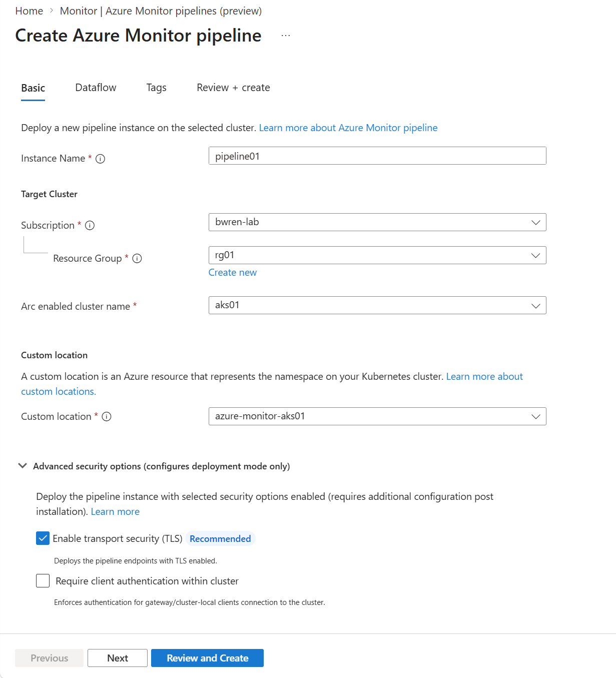Viewport: 616px width, 678px height.
Task: Open the azure-monitor-aks01 custom location dropdown
Action: (x=377, y=416)
